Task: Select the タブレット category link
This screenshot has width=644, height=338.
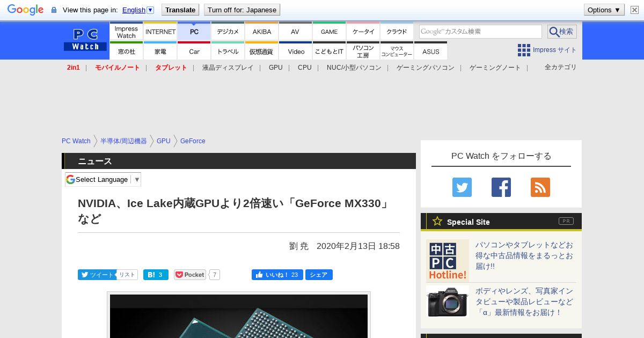Action: click(x=171, y=68)
